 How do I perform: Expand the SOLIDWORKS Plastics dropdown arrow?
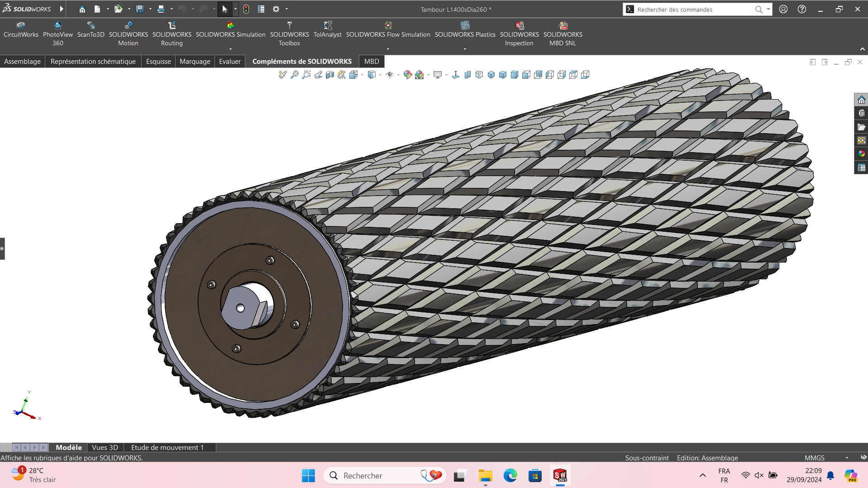pyautogui.click(x=465, y=49)
